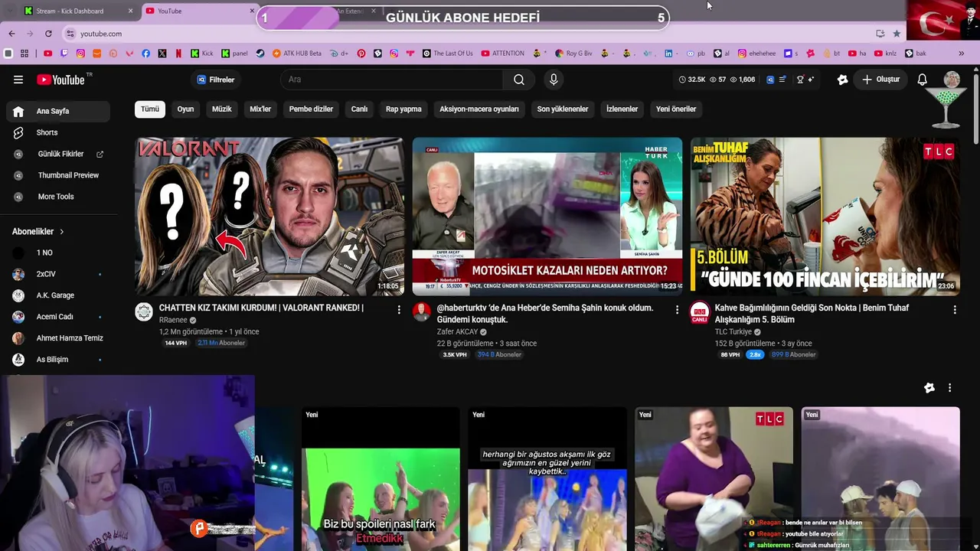Open Thumbnail Preview sidebar item
This screenshot has width=980, height=551.
pos(58,175)
